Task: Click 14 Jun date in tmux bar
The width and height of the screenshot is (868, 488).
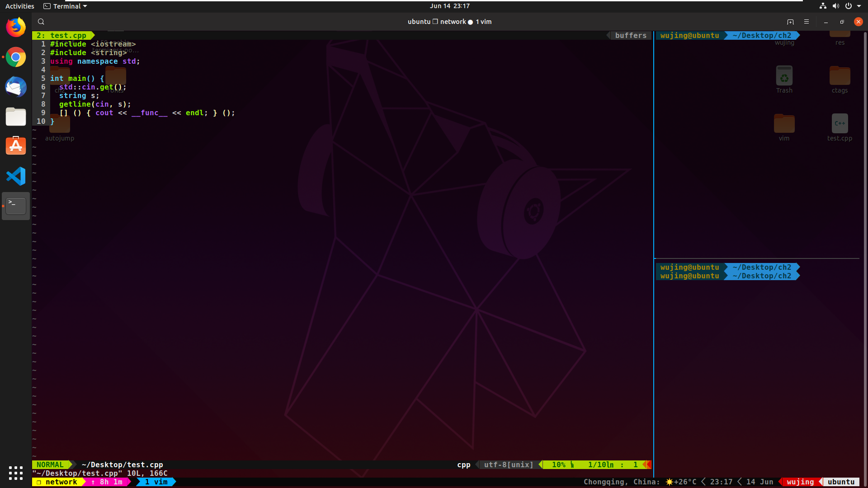Action: click(759, 482)
